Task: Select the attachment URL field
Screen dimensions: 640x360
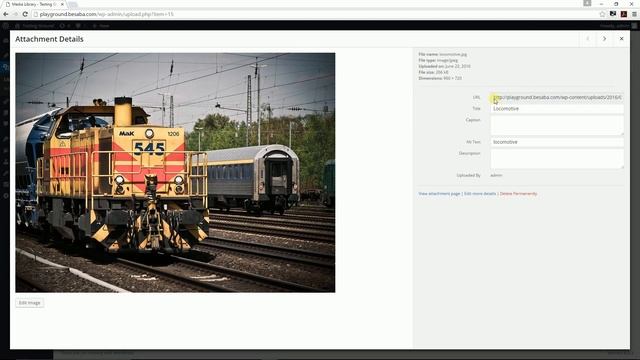Action: (557, 98)
